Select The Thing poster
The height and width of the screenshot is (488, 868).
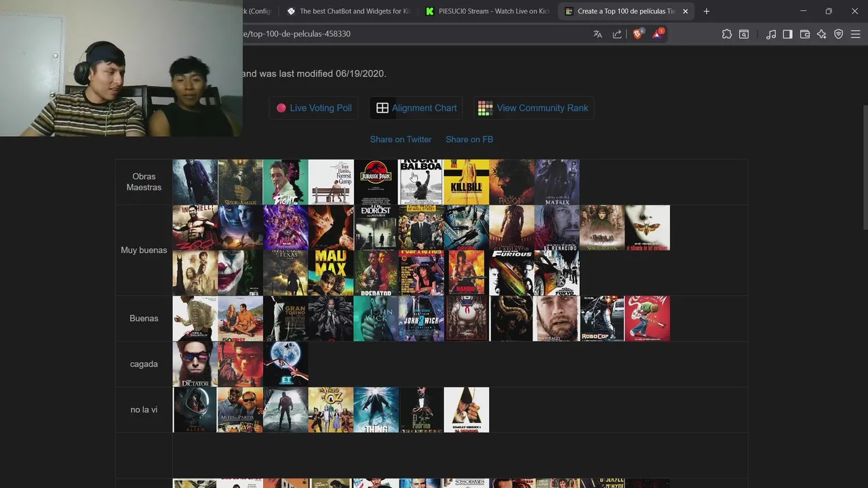coord(376,409)
